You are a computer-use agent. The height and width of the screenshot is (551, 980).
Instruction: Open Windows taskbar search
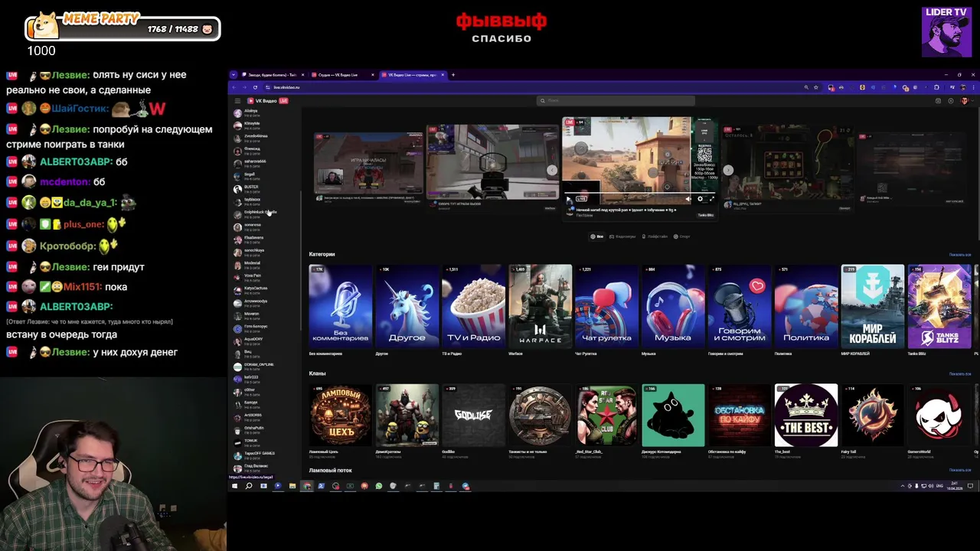click(249, 486)
